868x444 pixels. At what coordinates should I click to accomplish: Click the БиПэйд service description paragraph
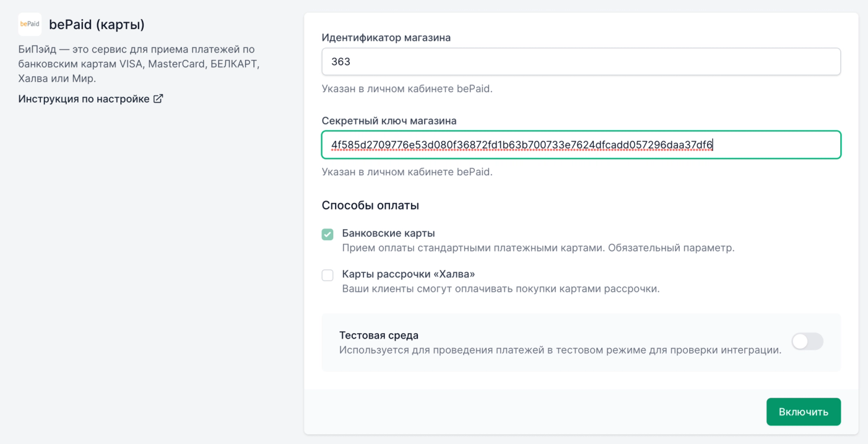(139, 64)
